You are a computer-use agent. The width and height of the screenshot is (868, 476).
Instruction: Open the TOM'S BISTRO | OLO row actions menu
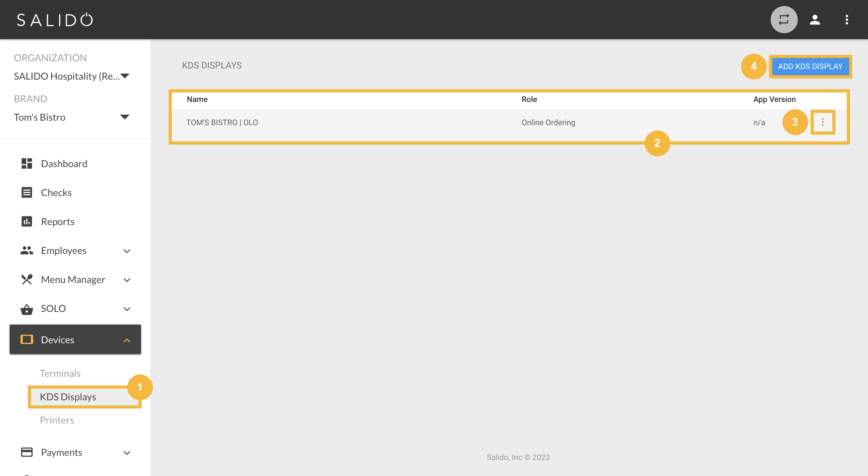pos(822,122)
